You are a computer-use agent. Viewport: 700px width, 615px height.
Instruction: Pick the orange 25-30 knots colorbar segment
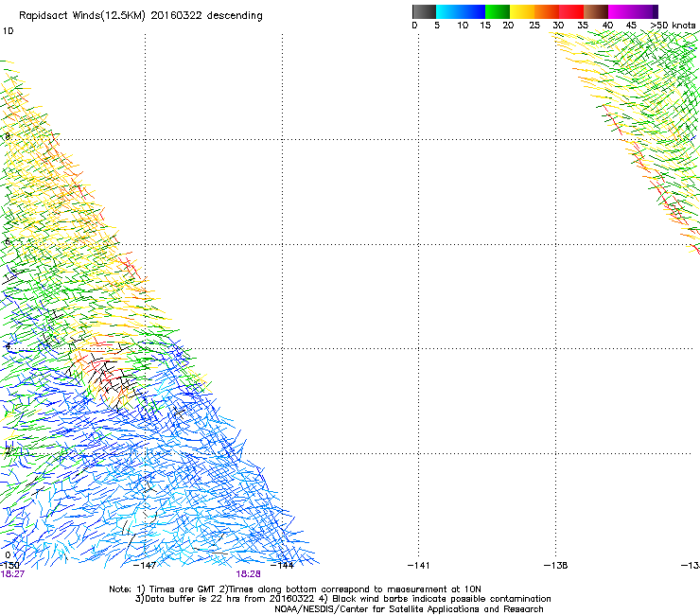click(547, 11)
